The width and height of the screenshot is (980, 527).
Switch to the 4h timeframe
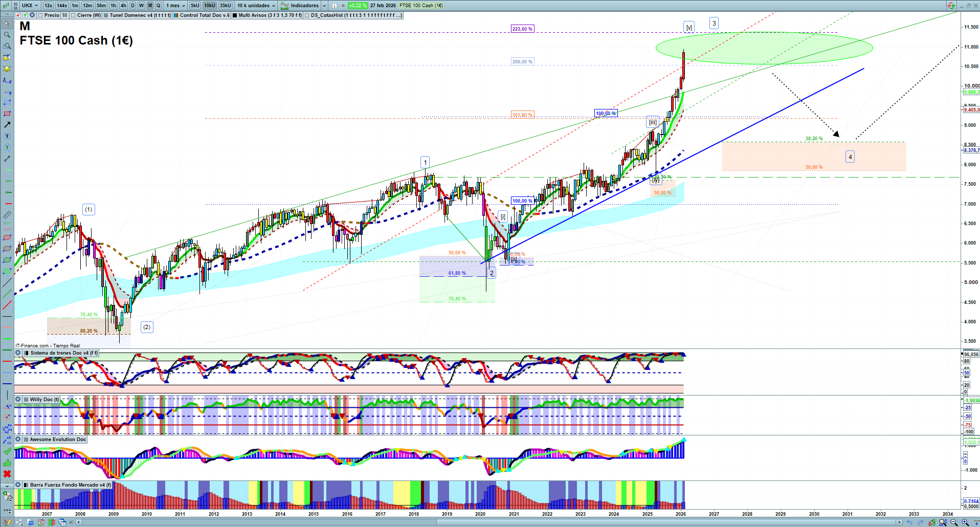pos(123,6)
